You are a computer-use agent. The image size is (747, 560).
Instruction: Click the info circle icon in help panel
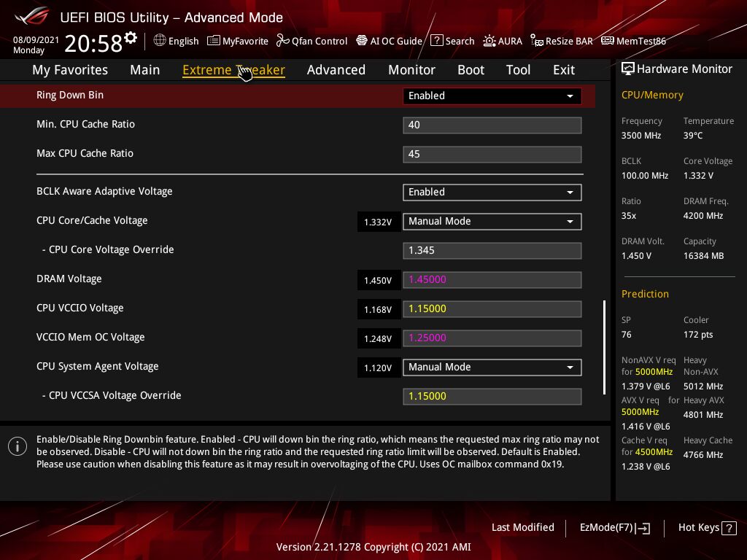coord(18,446)
